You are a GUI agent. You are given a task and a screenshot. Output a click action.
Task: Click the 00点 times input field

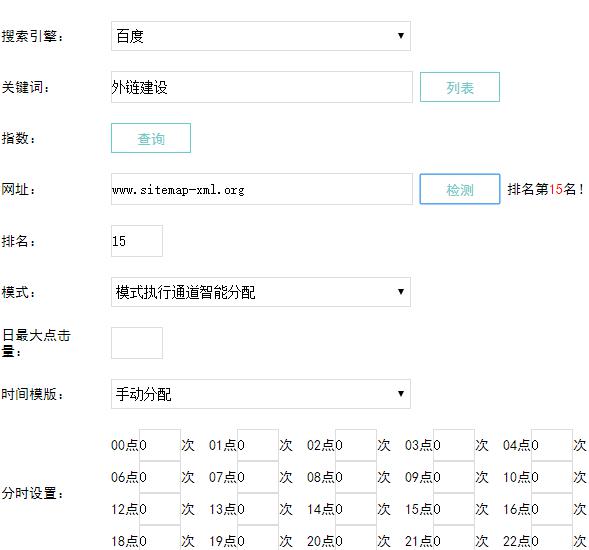tap(160, 445)
